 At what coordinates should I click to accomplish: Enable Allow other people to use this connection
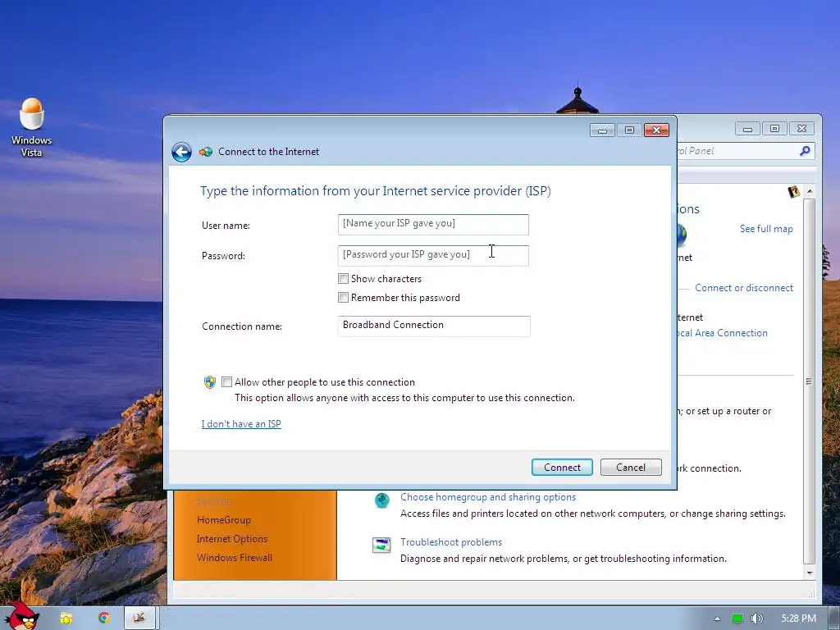coord(226,382)
